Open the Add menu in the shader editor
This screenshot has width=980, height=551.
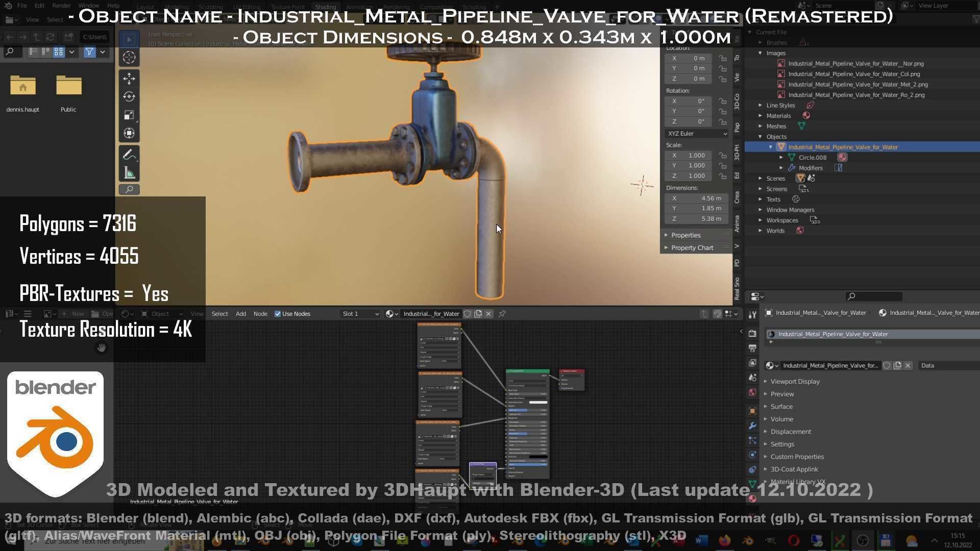tap(240, 314)
